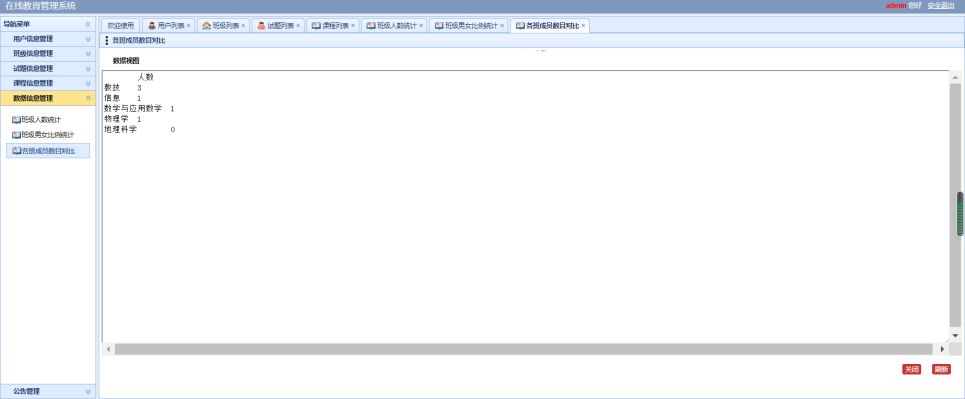The width and height of the screenshot is (965, 399).
Task: Close the 各班成员数目对比 tab
Action: [x=583, y=26]
